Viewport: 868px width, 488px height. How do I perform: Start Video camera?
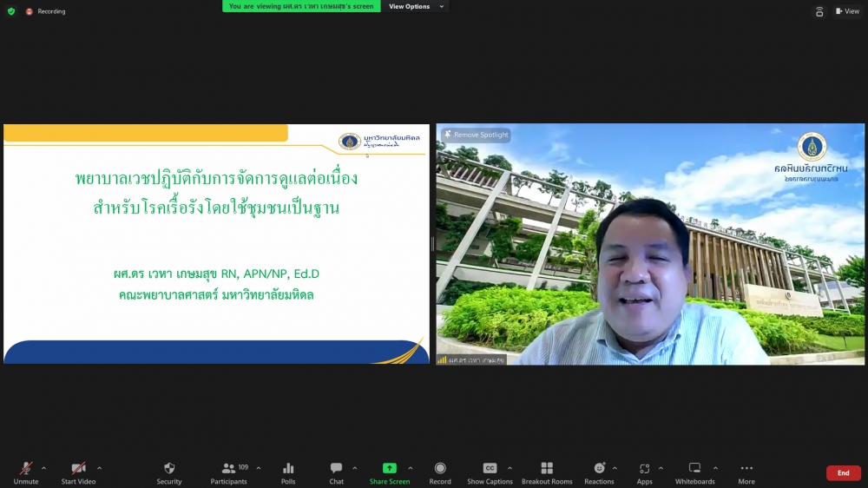[x=78, y=469]
